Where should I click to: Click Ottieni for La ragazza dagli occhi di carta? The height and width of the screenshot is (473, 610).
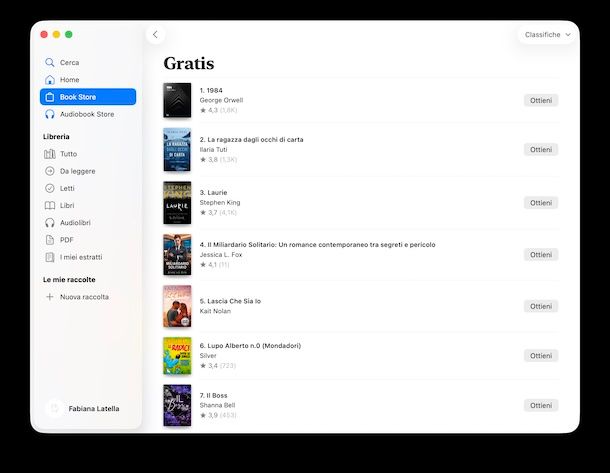[x=541, y=149]
